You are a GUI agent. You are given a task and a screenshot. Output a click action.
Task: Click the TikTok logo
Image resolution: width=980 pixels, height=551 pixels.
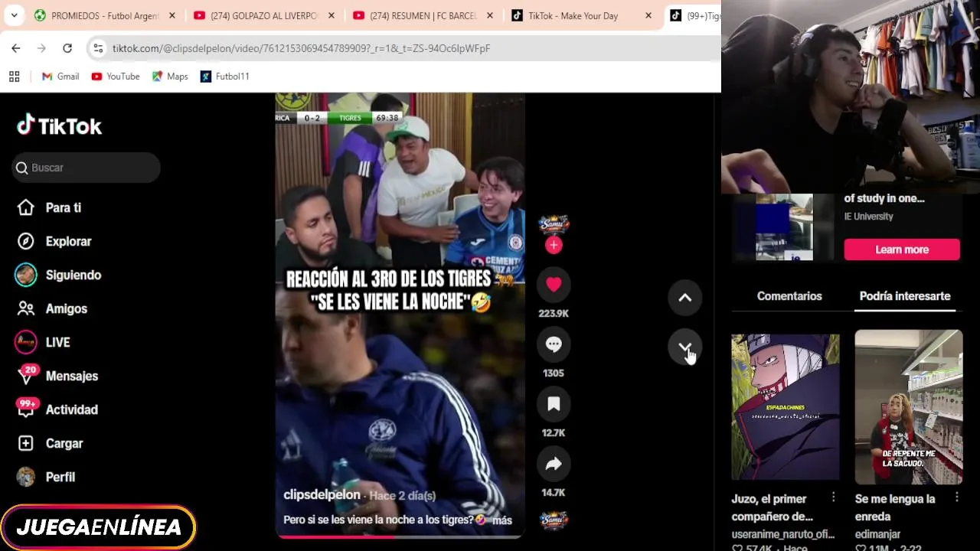[59, 126]
